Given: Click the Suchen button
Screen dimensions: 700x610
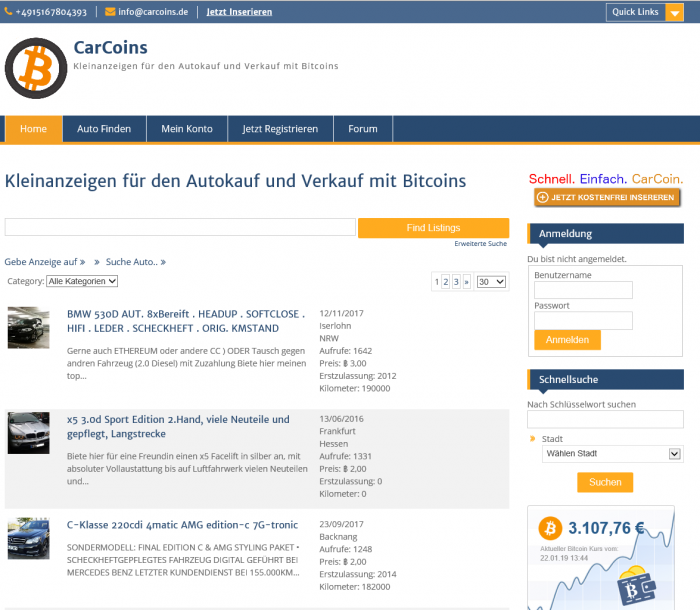Looking at the screenshot, I should [x=605, y=482].
